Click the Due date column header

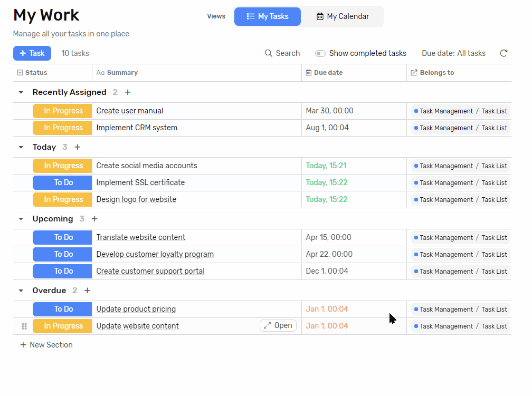(328, 73)
